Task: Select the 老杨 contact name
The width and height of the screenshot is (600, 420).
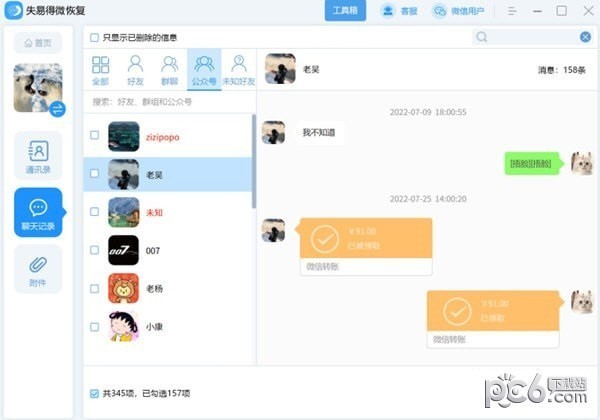Action: (x=154, y=288)
